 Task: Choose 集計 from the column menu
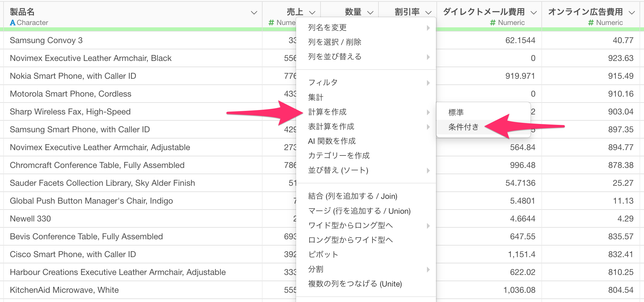click(316, 97)
